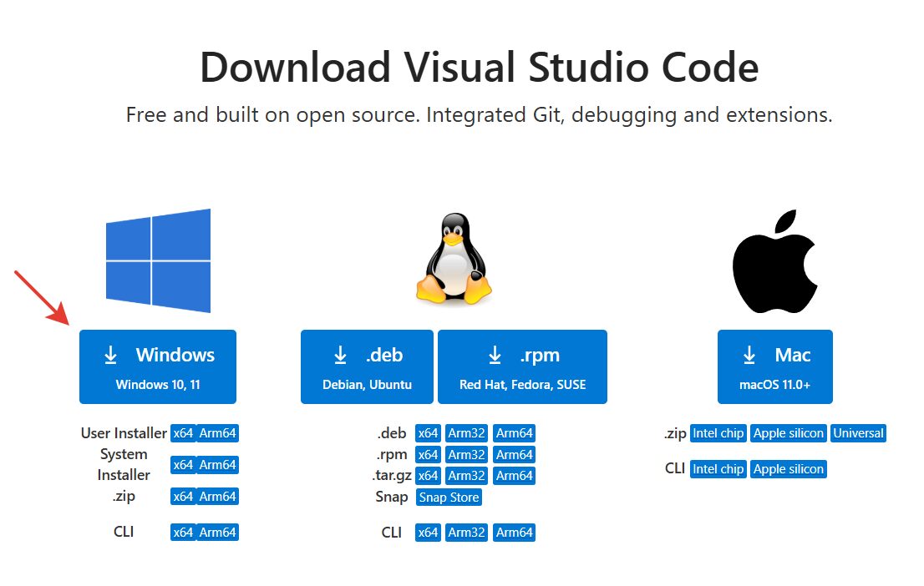924x586 pixels.
Task: Get Linux .rpm x64 package
Action: click(x=428, y=455)
